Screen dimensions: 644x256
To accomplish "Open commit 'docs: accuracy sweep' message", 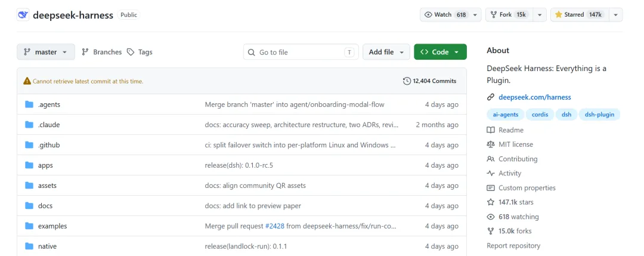I will (x=302, y=125).
